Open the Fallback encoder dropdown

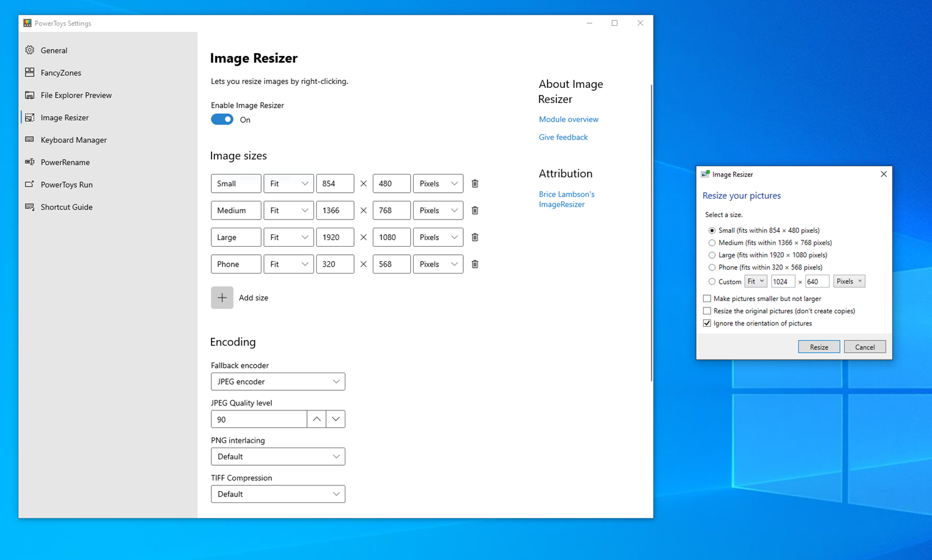coord(278,382)
